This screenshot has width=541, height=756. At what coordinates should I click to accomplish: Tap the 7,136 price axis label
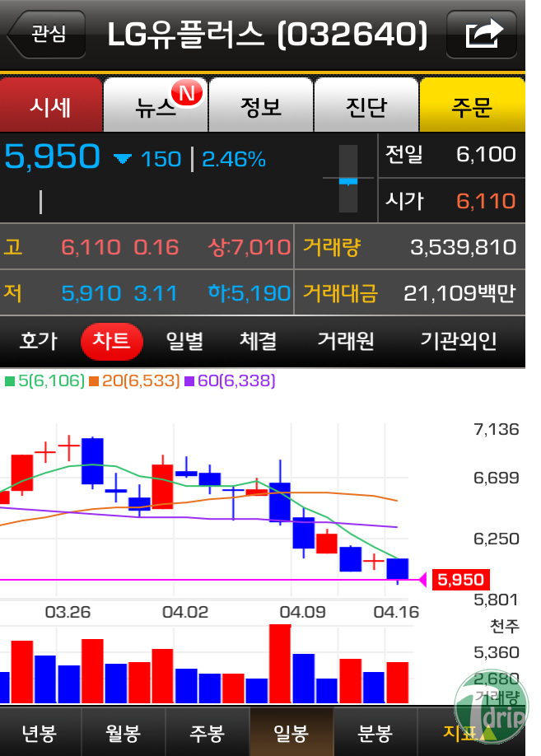(497, 429)
